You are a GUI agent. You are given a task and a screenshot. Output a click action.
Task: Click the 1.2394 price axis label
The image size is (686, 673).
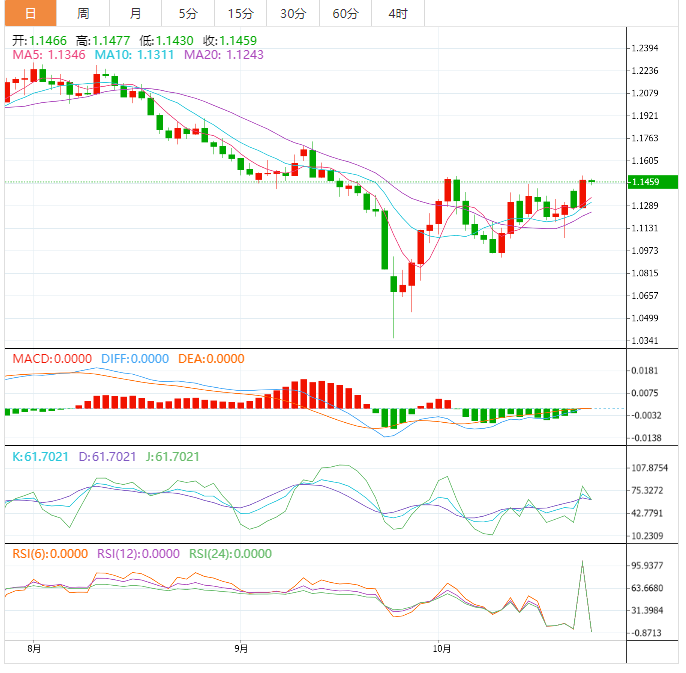click(645, 48)
